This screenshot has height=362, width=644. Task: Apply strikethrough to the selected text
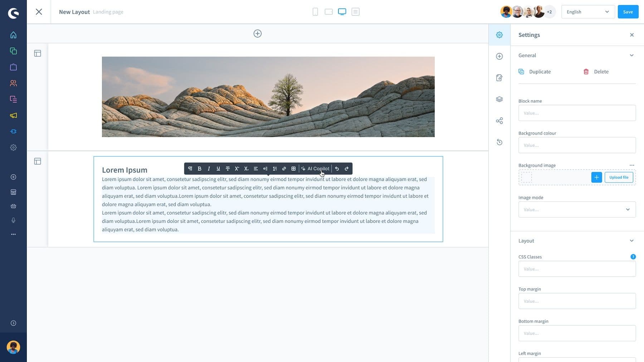click(228, 168)
